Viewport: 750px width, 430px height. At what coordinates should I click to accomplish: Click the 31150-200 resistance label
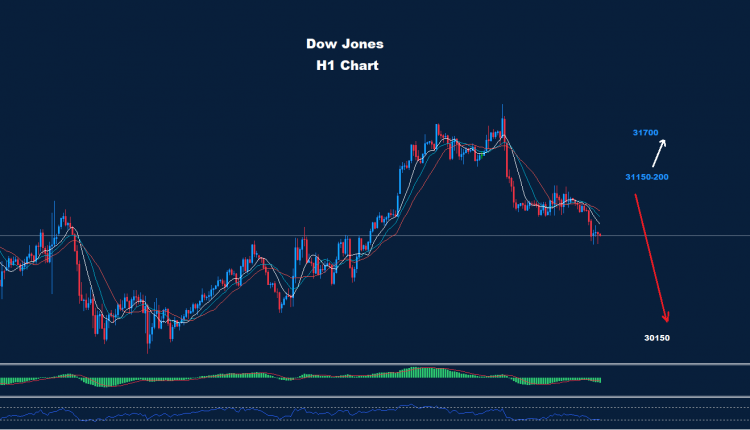coord(646,176)
